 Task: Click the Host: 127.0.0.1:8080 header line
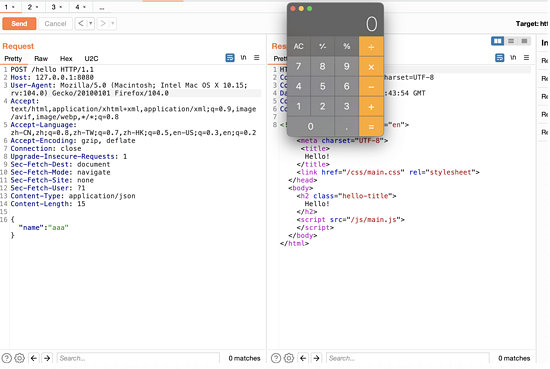tap(52, 78)
